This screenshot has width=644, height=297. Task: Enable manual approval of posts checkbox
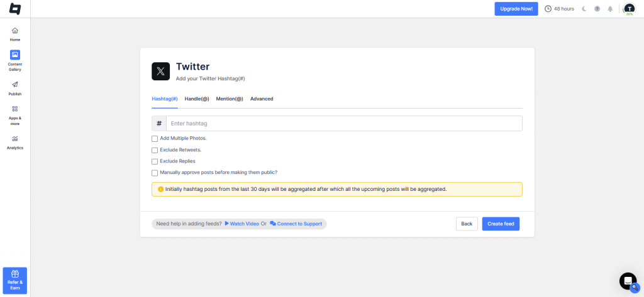[x=155, y=173]
